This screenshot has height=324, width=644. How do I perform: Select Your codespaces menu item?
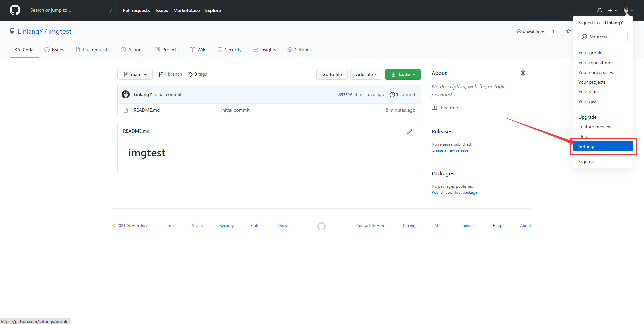(x=603, y=72)
